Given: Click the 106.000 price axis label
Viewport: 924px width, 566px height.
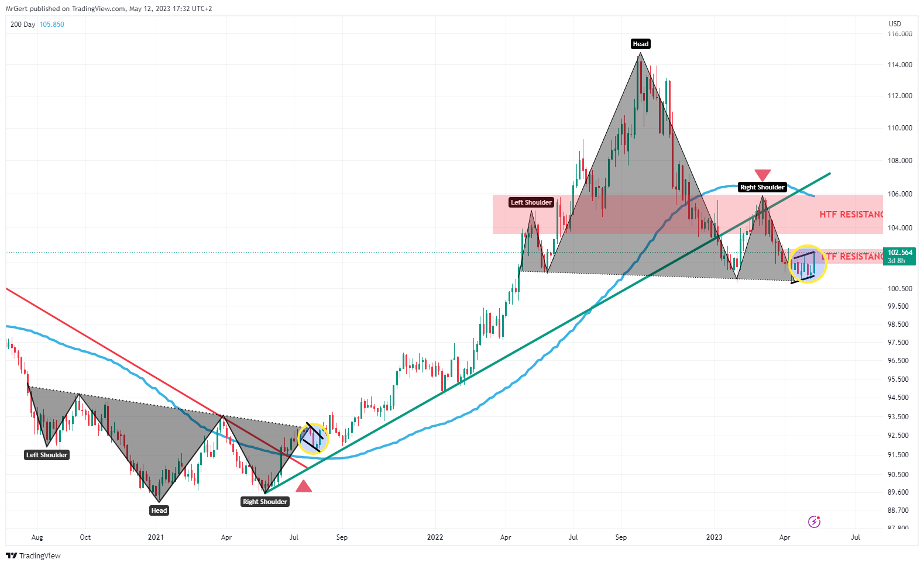Looking at the screenshot, I should point(900,194).
